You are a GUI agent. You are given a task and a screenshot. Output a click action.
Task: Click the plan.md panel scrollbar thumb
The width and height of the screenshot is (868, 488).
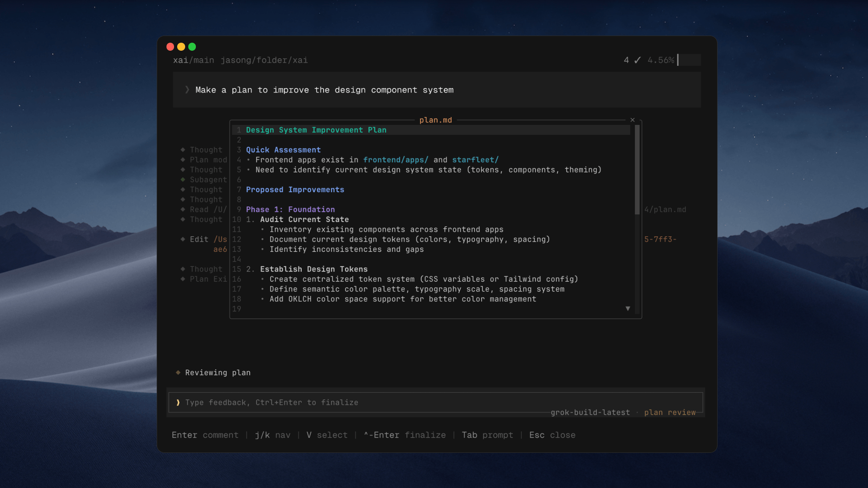point(637,169)
